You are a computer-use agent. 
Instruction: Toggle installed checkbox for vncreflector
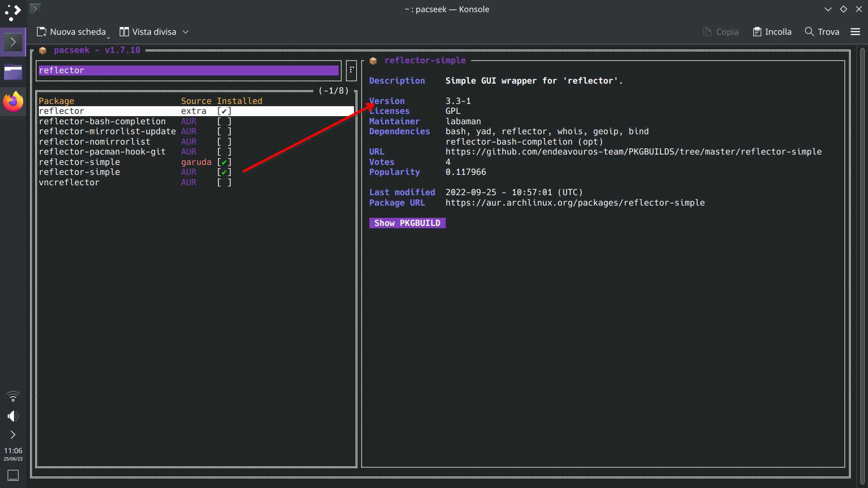[224, 183]
